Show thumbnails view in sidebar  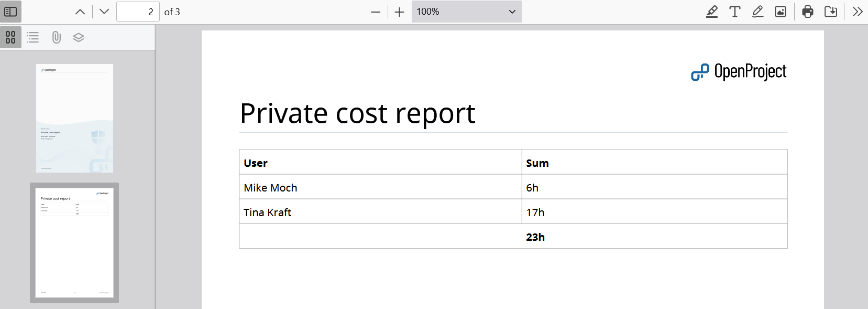[x=10, y=37]
